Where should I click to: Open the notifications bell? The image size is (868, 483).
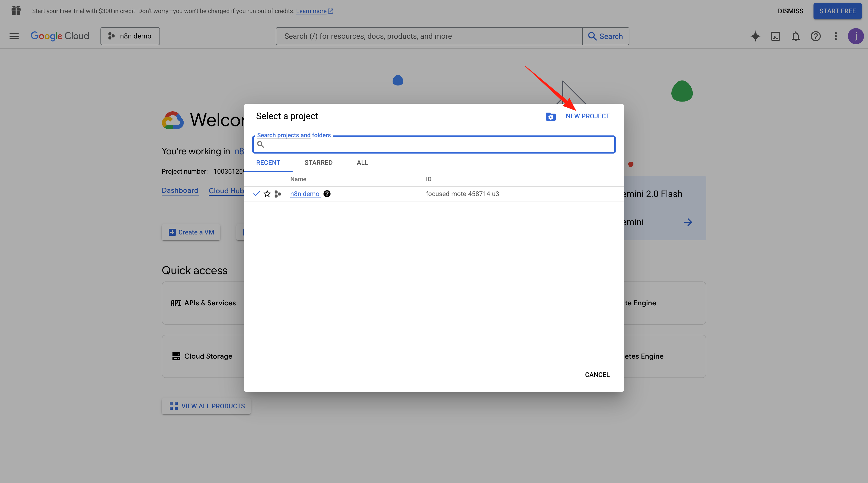[795, 36]
